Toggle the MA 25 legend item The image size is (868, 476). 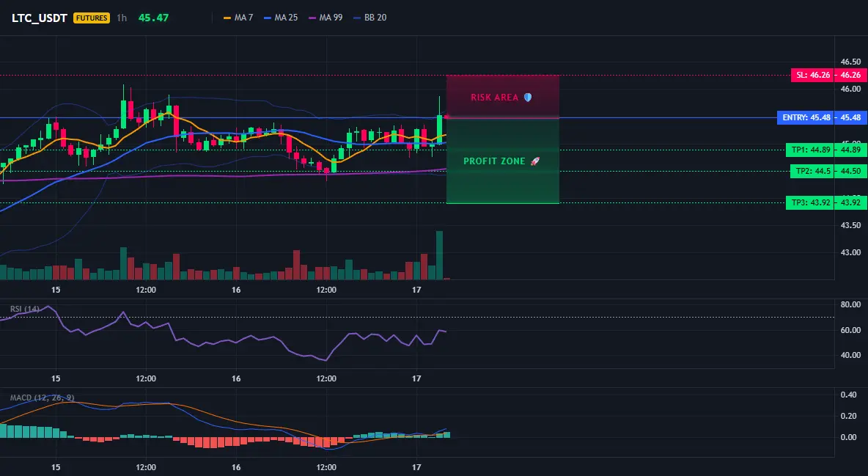tap(281, 18)
